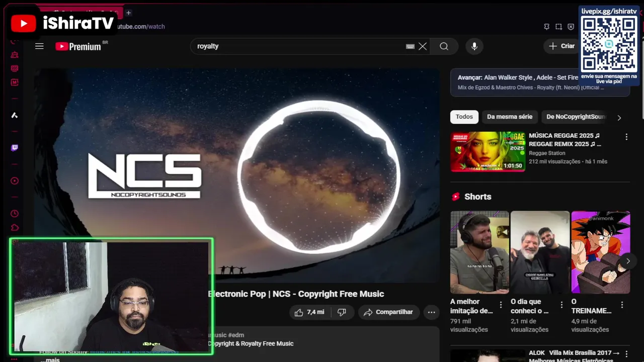Expand the Avançar mix queue panel
644x362 pixels.
pos(540,82)
